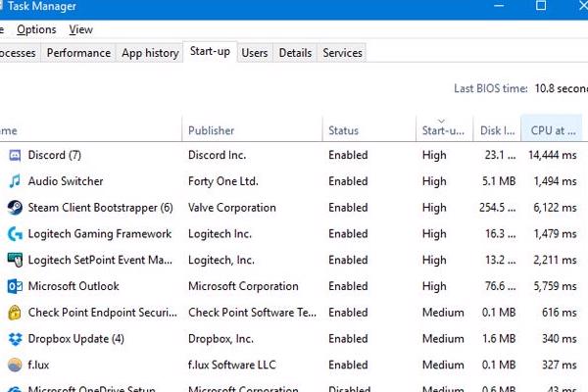588x392 pixels.
Task: Click the Dropbox Update icon
Action: 15,339
